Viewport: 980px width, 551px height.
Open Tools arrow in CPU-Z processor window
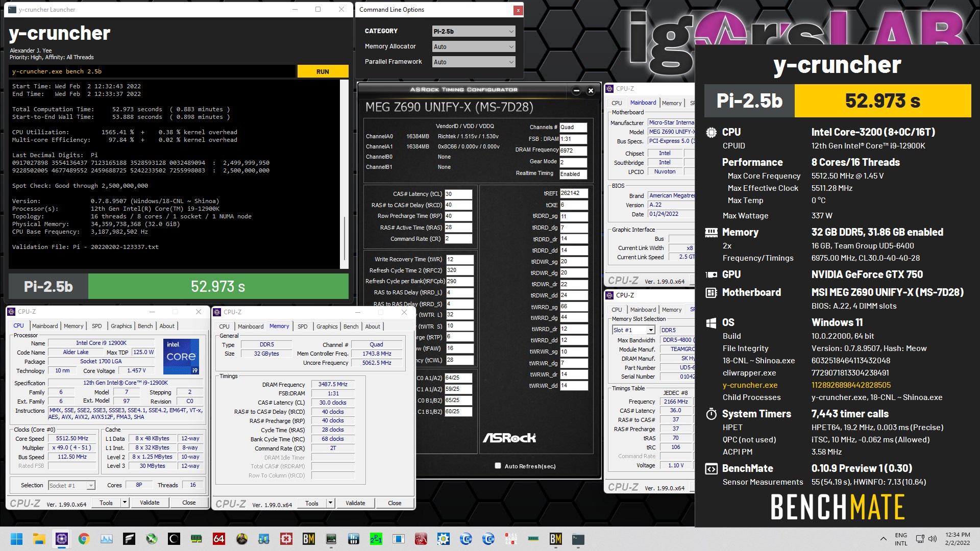[124, 503]
